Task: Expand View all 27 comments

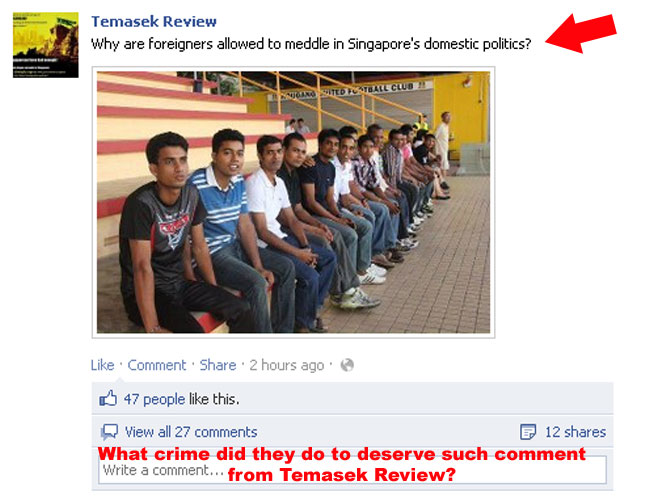Action: point(191,432)
